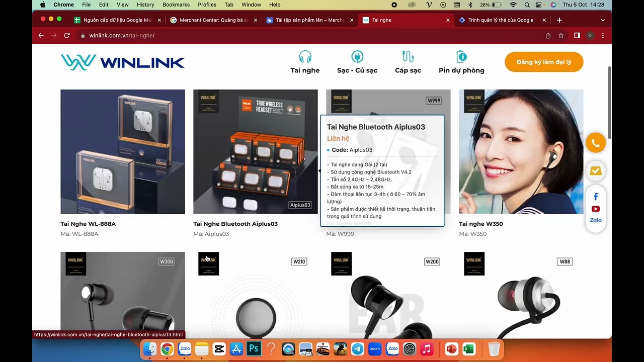Screen dimensions: 644x362
Task: Open Excel from the Dock
Action: [x=469, y=348]
